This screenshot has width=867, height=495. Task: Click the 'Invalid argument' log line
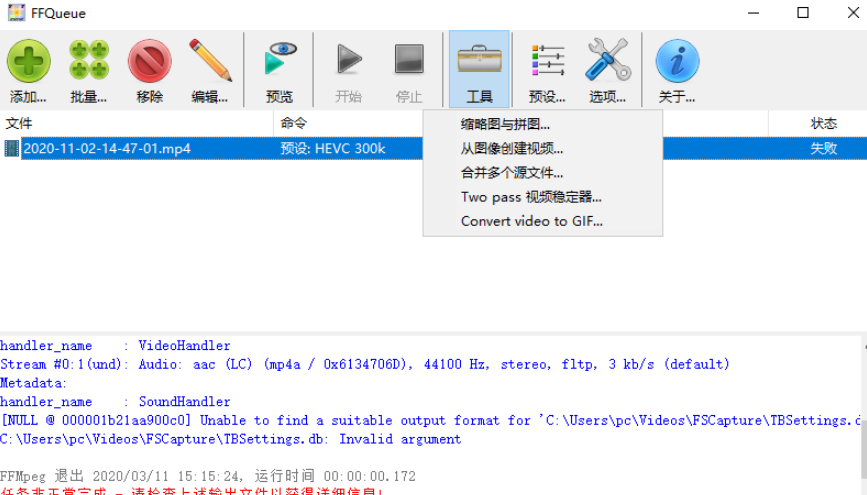(x=231, y=439)
